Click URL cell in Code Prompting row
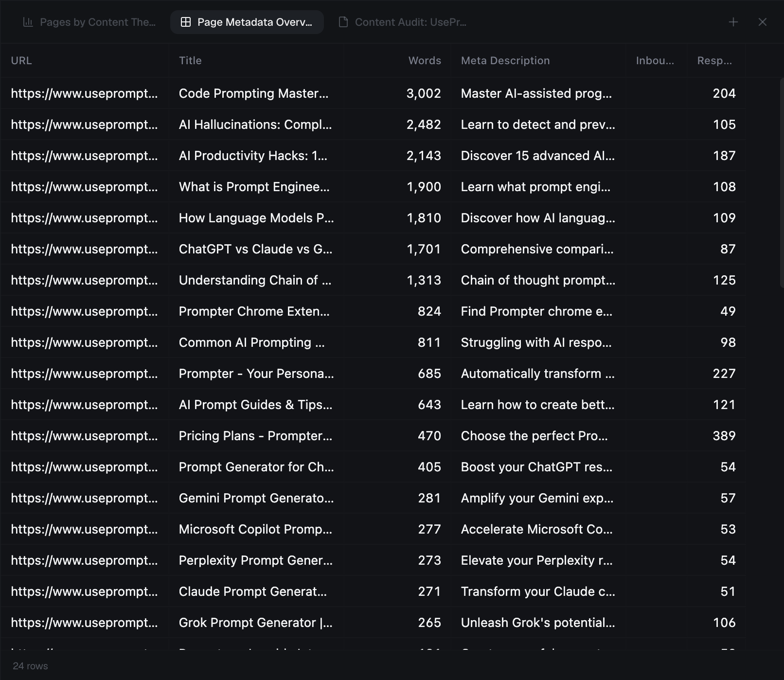This screenshot has height=680, width=784. (84, 93)
